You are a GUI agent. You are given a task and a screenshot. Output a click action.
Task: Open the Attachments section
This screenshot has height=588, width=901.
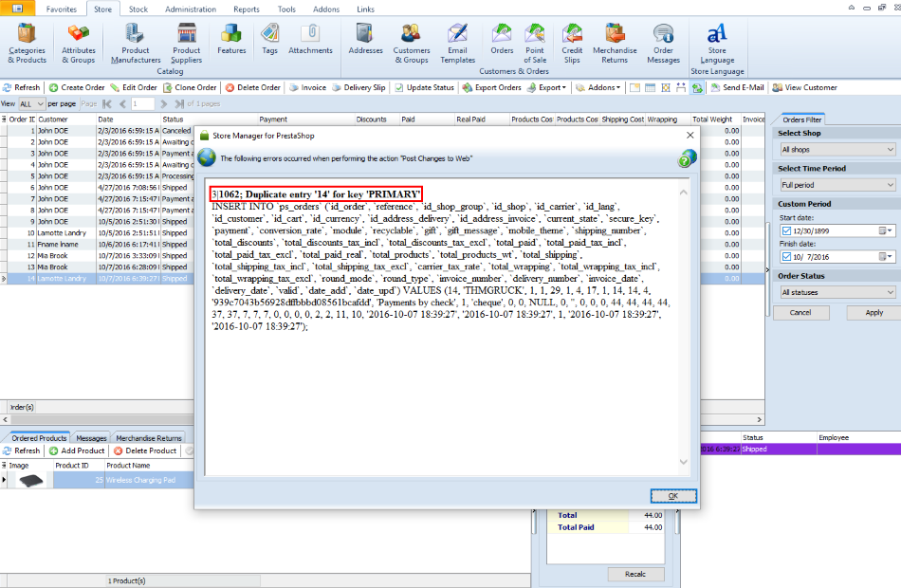(310, 39)
